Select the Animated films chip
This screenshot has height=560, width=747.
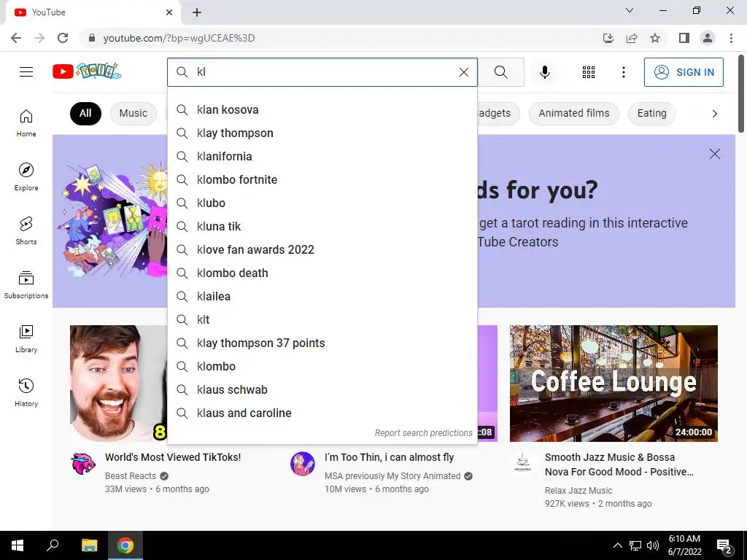pos(573,113)
